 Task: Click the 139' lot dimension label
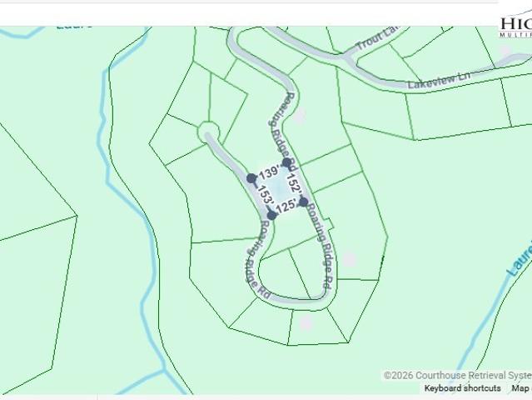(x=269, y=172)
